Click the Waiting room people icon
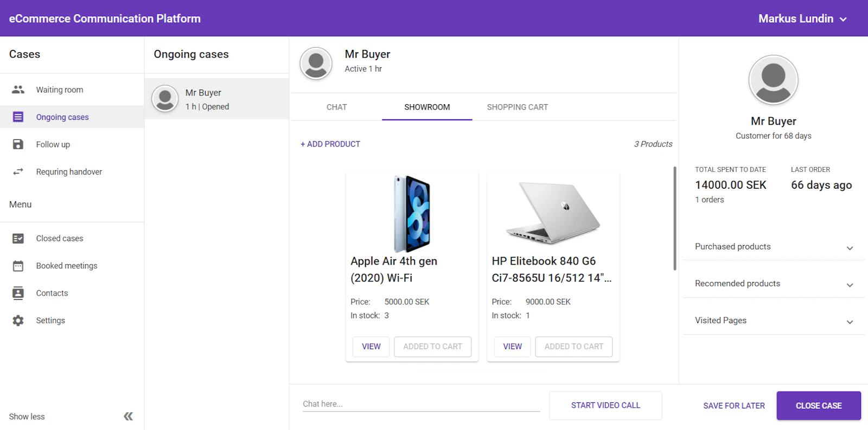868x430 pixels. (x=18, y=89)
